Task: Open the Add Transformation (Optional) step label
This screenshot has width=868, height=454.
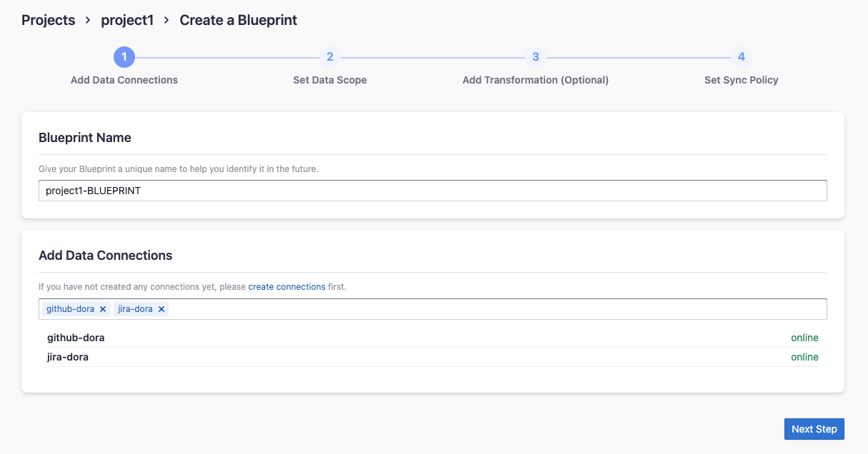Action: (535, 80)
